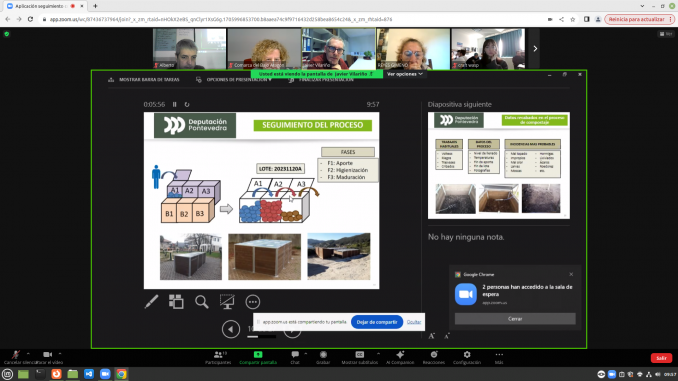Select the pen annotation tool under slide
Image resolution: width=678 pixels, height=381 pixels.
click(x=151, y=301)
